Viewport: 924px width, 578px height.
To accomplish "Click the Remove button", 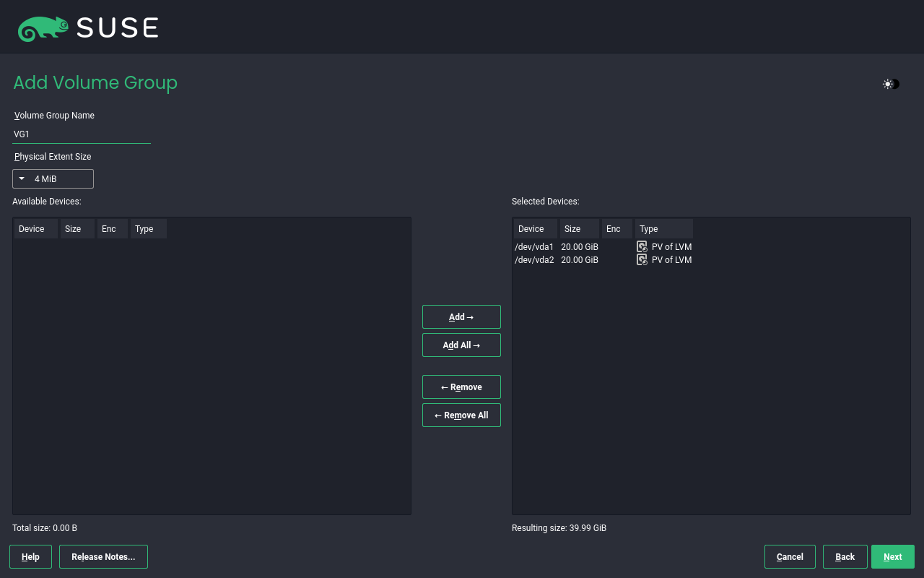I will click(x=461, y=387).
